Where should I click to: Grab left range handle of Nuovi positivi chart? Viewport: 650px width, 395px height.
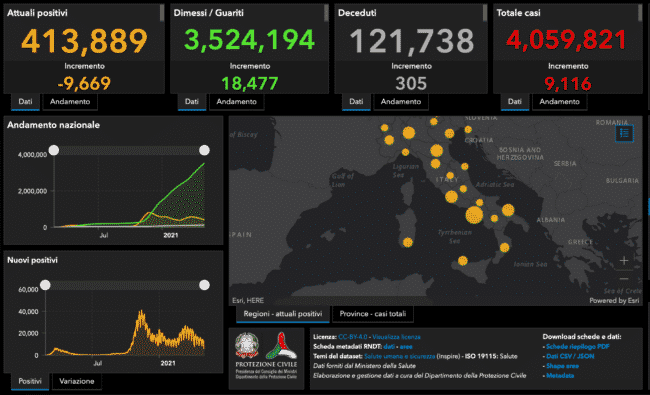pyautogui.click(x=46, y=285)
